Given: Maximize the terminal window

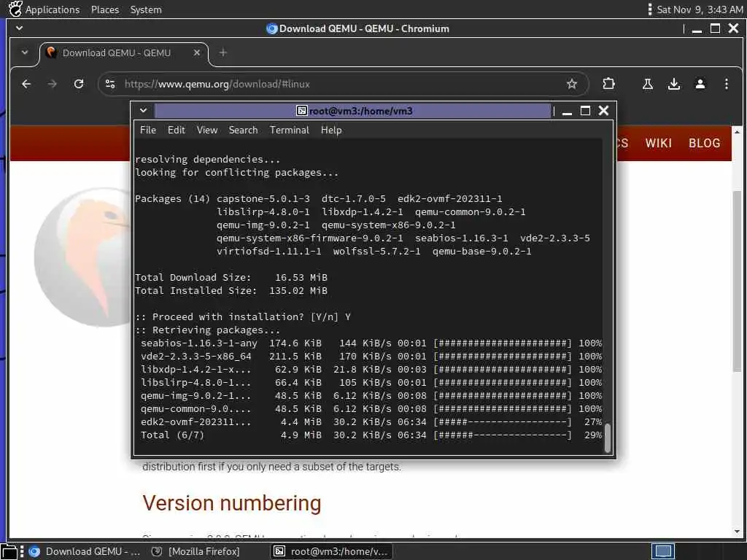Looking at the screenshot, I should 585,111.
